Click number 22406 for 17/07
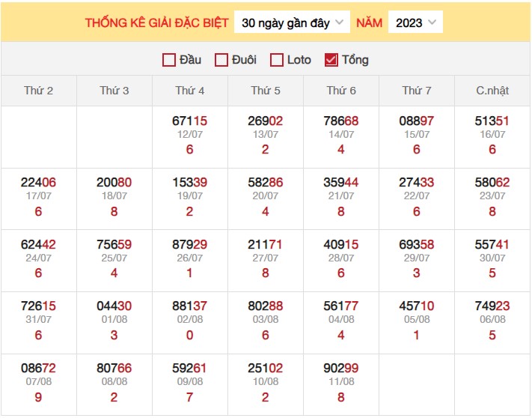The width and height of the screenshot is (532, 418). point(38,182)
